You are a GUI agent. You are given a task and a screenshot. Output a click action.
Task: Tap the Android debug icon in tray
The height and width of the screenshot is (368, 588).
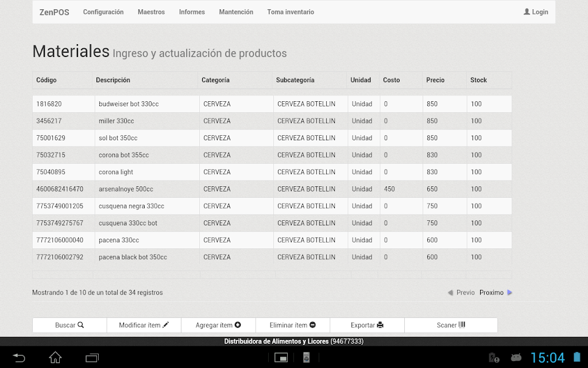coord(516,357)
